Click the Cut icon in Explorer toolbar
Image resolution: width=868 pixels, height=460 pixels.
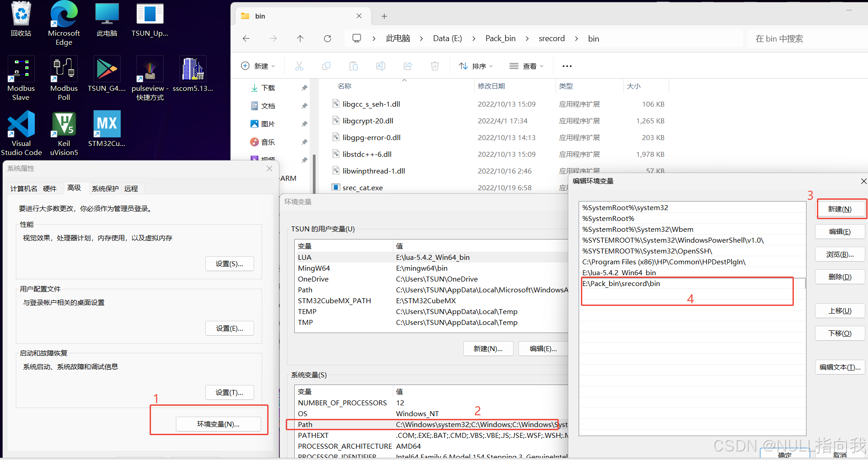299,66
